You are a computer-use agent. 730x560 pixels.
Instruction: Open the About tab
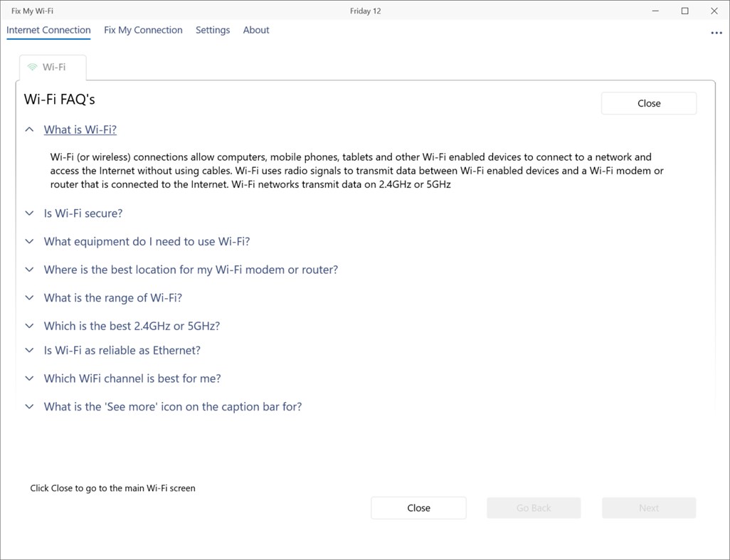[x=256, y=30]
